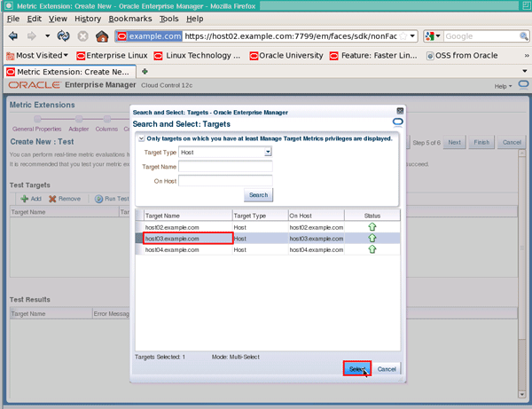Image resolution: width=532 pixels, height=409 pixels.
Task: Click the Oracle logo in the header
Action: point(34,85)
